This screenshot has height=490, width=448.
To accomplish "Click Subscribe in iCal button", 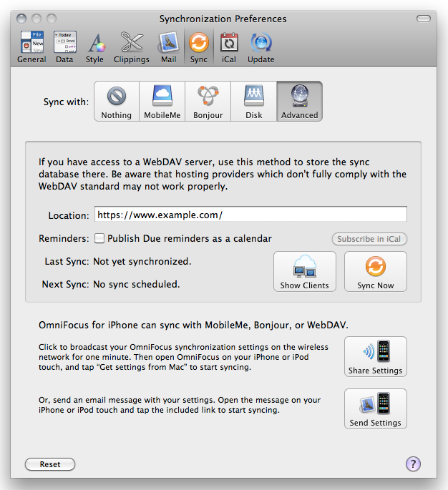I will point(369,239).
